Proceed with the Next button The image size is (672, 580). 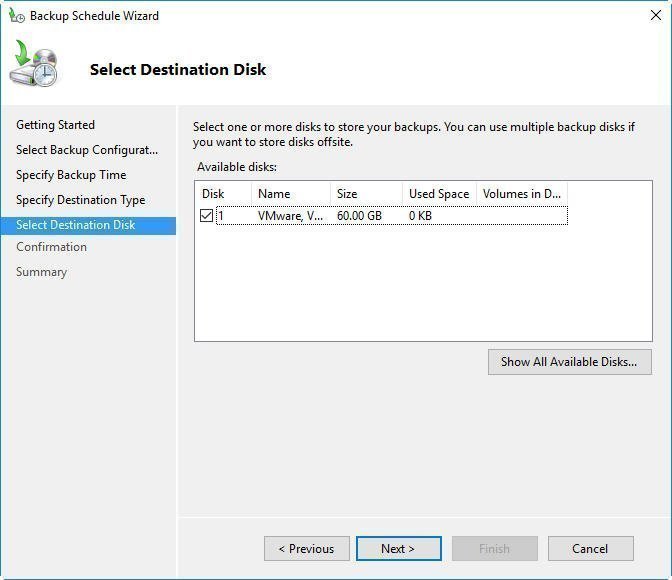tap(398, 548)
